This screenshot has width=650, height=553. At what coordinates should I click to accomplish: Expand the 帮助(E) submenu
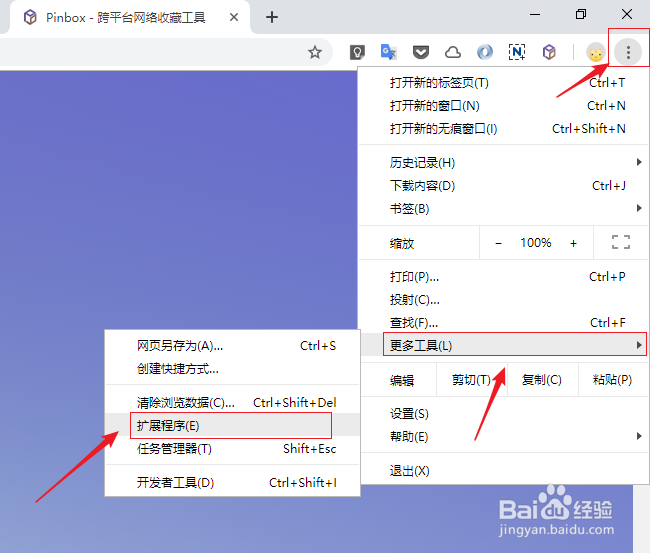point(503,437)
